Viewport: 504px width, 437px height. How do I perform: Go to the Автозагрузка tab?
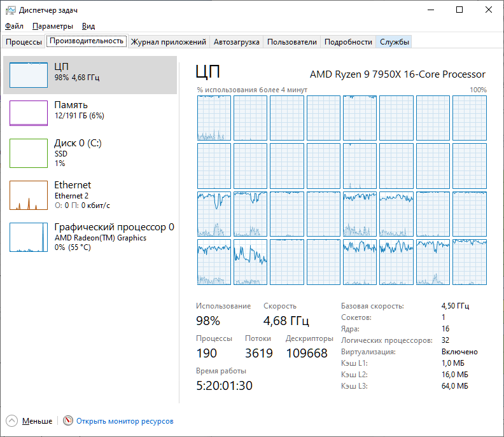[237, 42]
